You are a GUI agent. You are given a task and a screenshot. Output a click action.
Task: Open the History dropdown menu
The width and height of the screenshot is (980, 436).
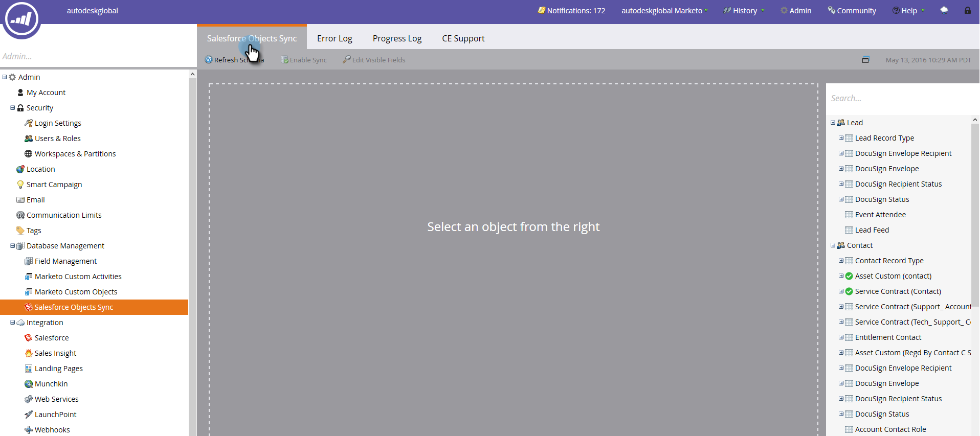coord(744,11)
